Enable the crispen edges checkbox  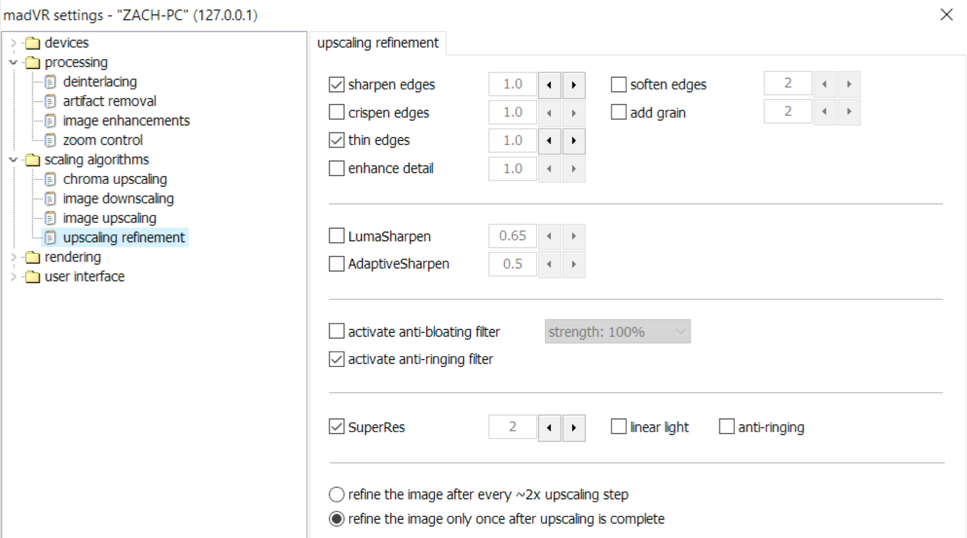[337, 113]
